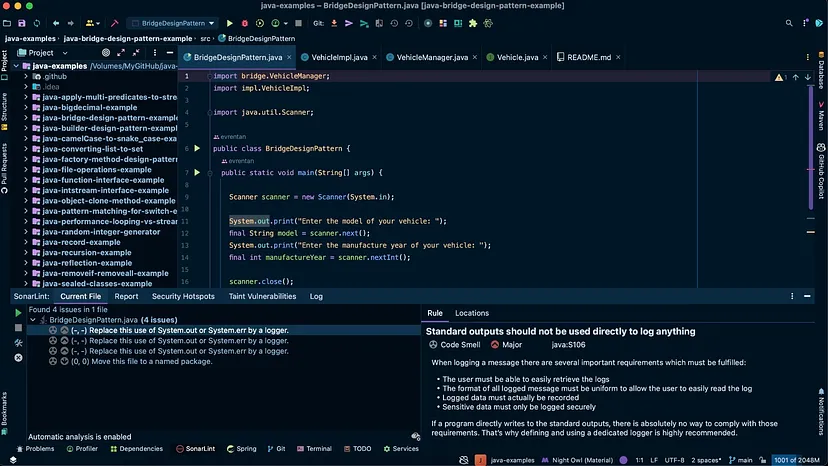Image resolution: width=828 pixels, height=466 pixels.
Task: Expand all in Project panel
Action: point(121,53)
